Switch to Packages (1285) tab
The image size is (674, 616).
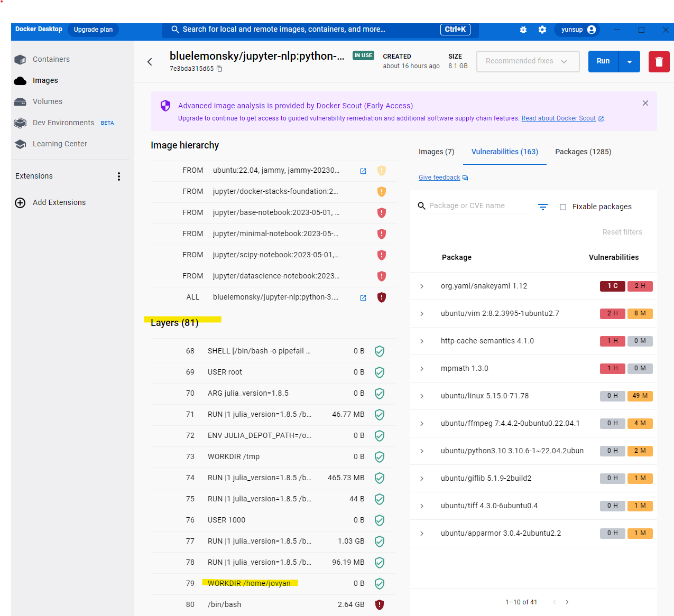583,152
